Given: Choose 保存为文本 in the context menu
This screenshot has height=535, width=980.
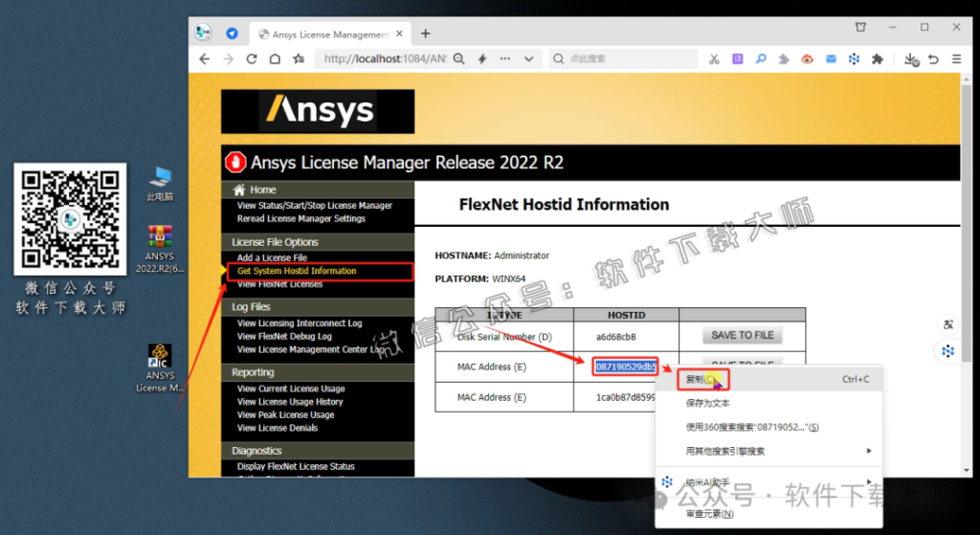Looking at the screenshot, I should coord(768,403).
